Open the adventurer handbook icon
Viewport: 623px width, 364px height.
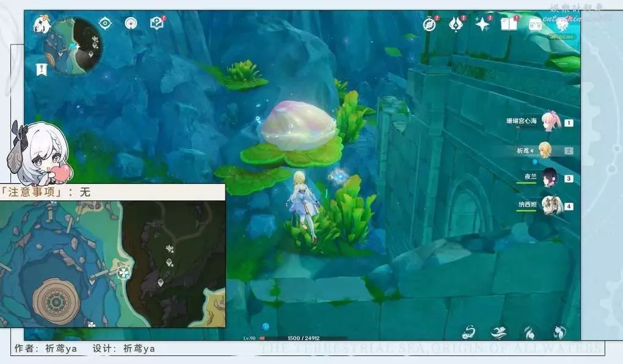(508, 24)
